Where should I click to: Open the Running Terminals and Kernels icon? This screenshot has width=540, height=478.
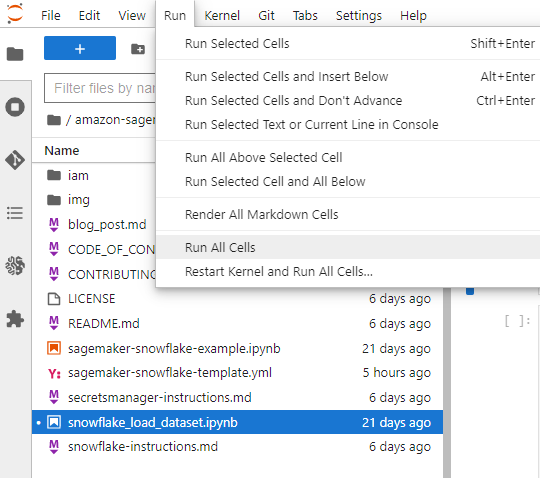tap(15, 107)
